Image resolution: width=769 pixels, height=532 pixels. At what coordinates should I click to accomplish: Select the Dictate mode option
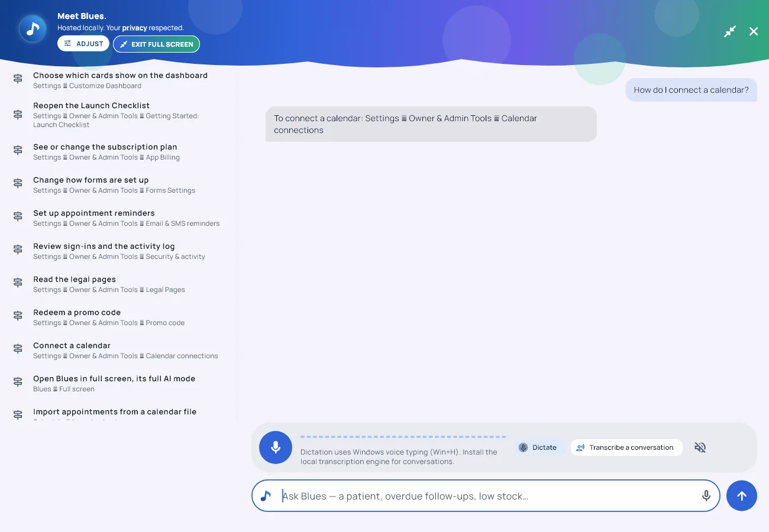538,447
